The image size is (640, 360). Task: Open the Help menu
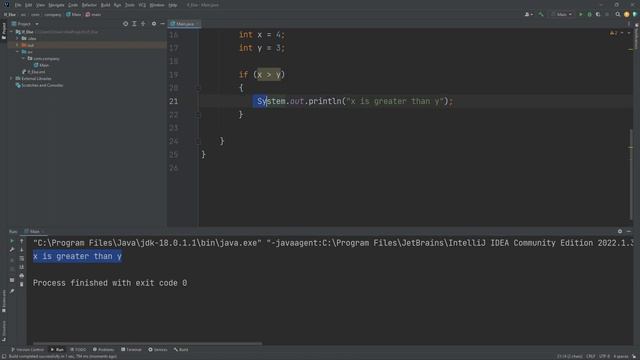tap(173, 5)
